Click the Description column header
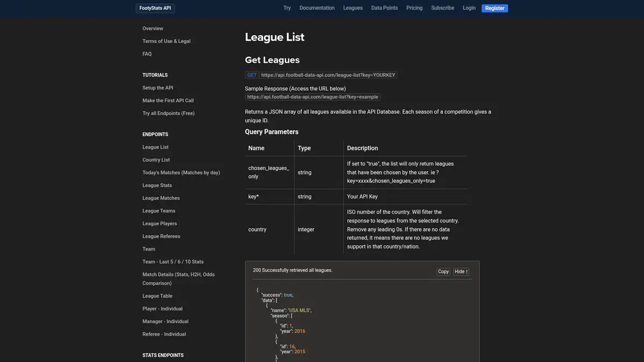 (363, 148)
